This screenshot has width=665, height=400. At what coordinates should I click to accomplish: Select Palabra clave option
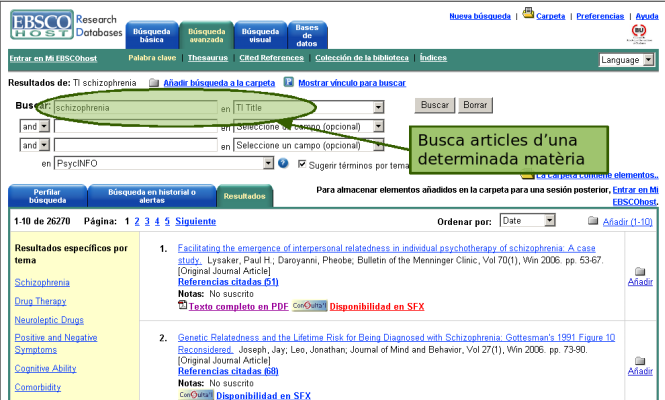[x=152, y=58]
